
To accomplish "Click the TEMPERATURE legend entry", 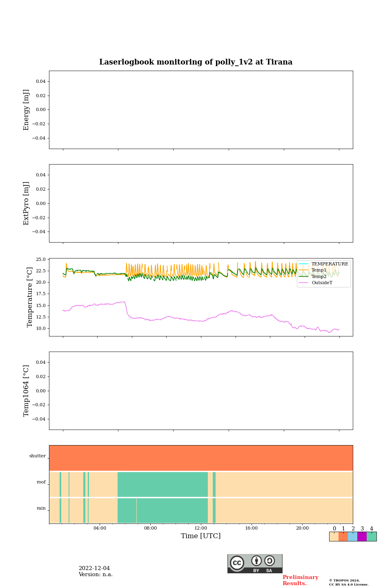I will point(323,264).
